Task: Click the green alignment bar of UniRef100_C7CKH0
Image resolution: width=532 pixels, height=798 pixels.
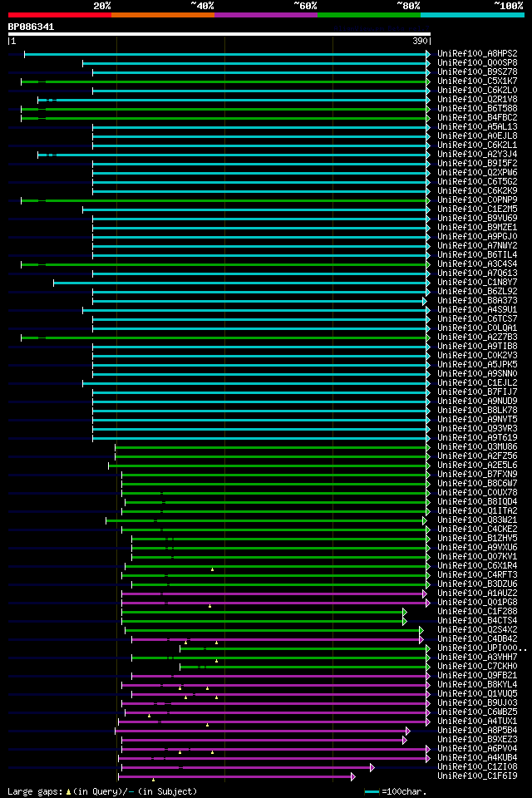Action: 305,667
